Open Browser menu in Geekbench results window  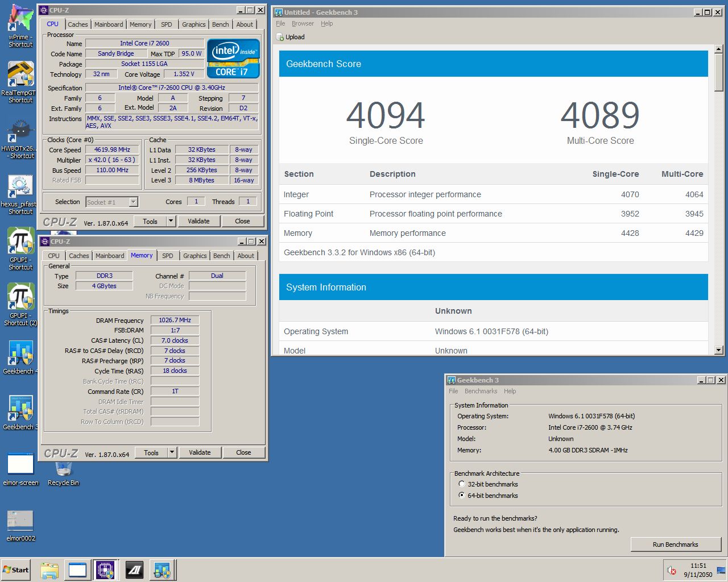303,23
